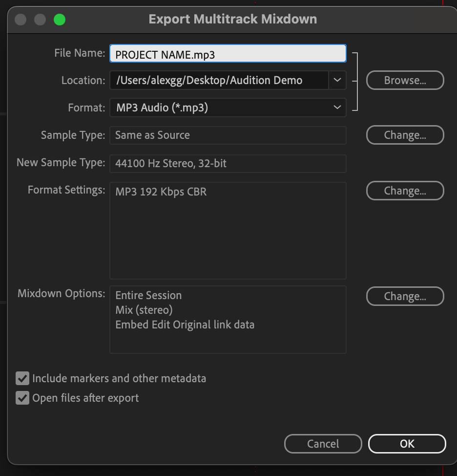Click the green zoom window button
This screenshot has height=476, width=457.
point(60,20)
